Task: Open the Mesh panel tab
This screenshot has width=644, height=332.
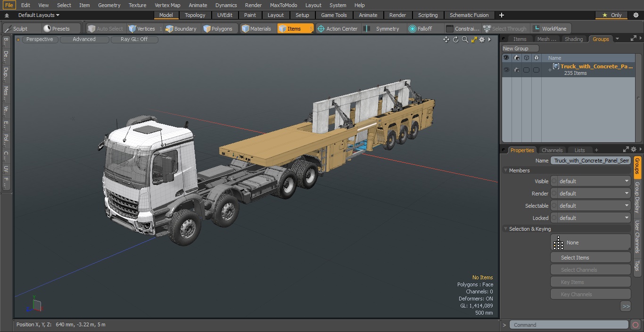Action: pos(546,39)
